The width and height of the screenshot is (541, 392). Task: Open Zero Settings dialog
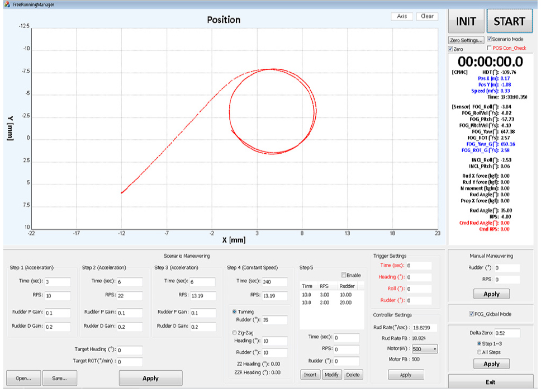click(x=466, y=40)
